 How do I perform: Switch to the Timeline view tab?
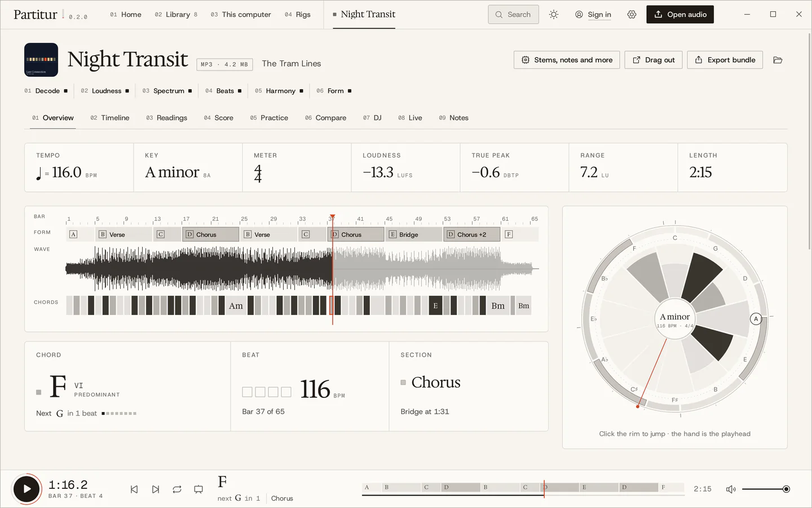(x=110, y=118)
